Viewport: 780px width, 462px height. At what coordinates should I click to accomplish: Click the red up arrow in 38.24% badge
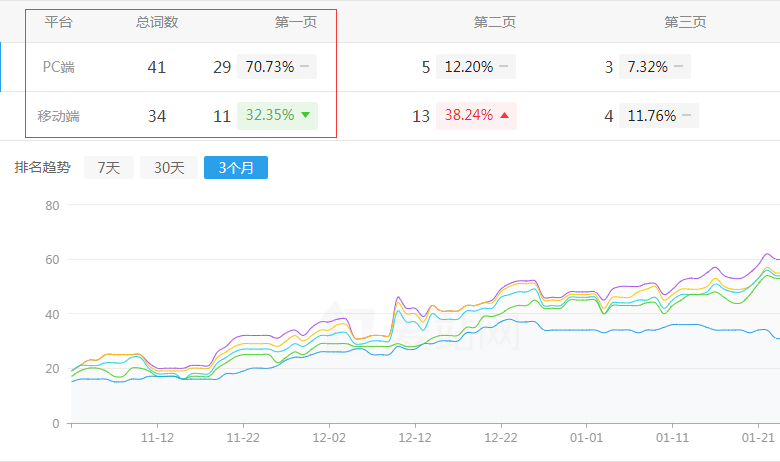coord(504,116)
